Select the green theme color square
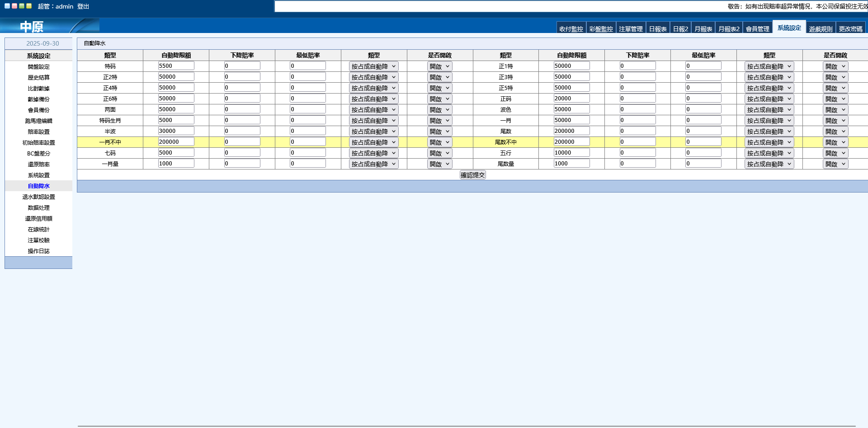The width and height of the screenshot is (868, 428). [22, 6]
